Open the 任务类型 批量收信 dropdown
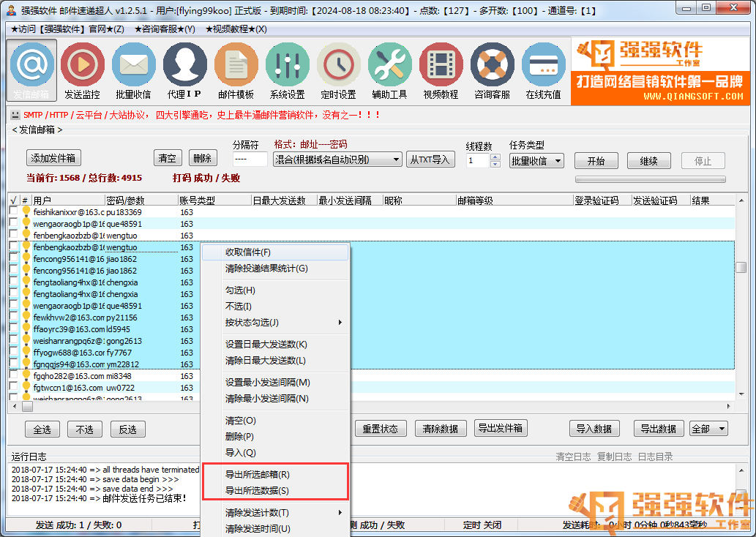756x537 pixels. coord(536,160)
